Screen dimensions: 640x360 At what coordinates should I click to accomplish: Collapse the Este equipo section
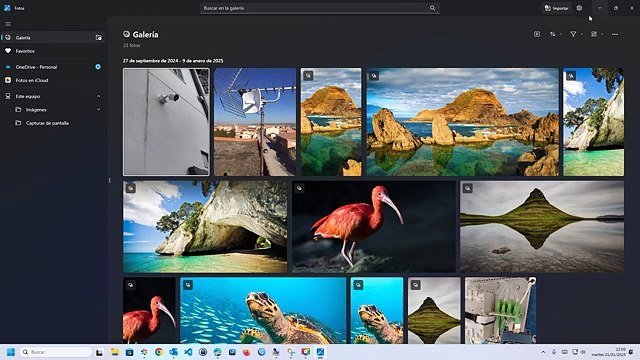(x=98, y=96)
